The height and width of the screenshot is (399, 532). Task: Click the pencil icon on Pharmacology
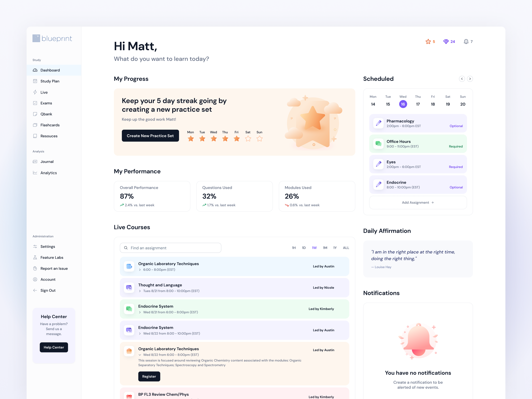click(x=378, y=123)
